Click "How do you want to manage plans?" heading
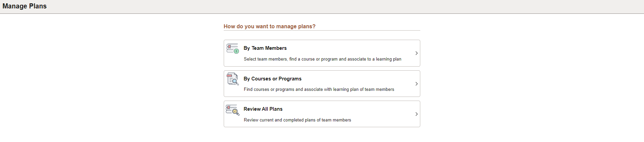The width and height of the screenshot is (644, 142). point(269,26)
